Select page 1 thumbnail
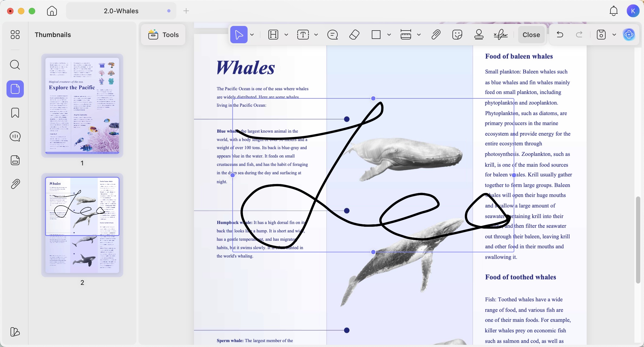The height and width of the screenshot is (347, 644). (82, 105)
